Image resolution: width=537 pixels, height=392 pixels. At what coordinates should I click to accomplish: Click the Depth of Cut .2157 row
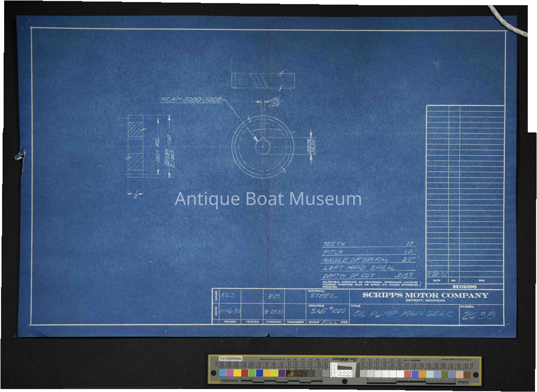click(x=369, y=275)
